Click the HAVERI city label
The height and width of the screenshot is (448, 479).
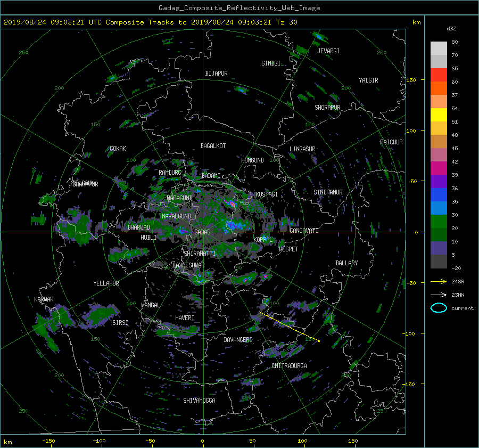point(185,318)
